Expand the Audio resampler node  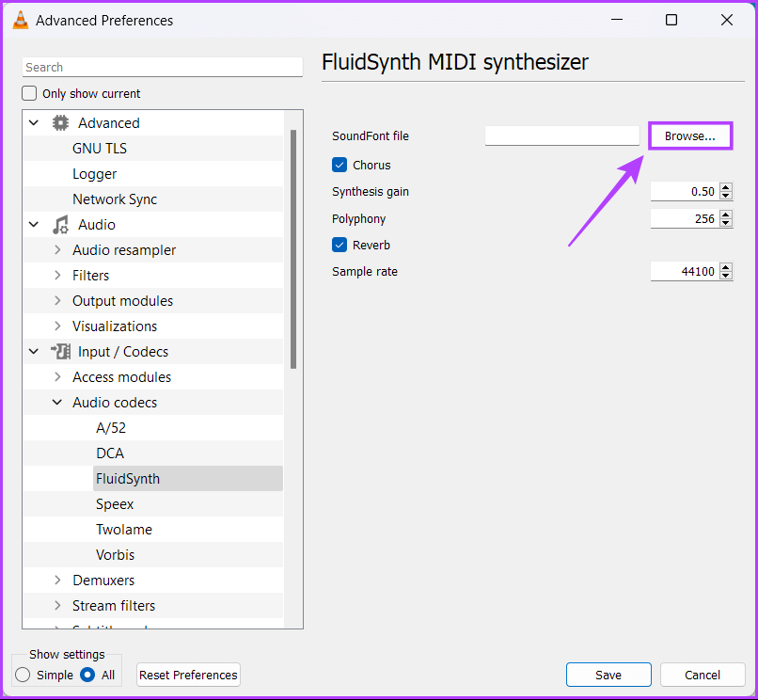click(x=57, y=249)
